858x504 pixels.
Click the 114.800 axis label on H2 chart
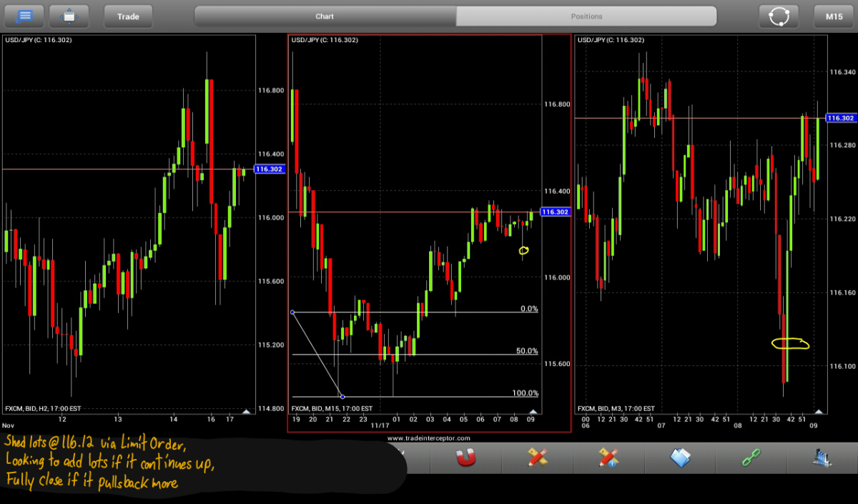pos(271,409)
